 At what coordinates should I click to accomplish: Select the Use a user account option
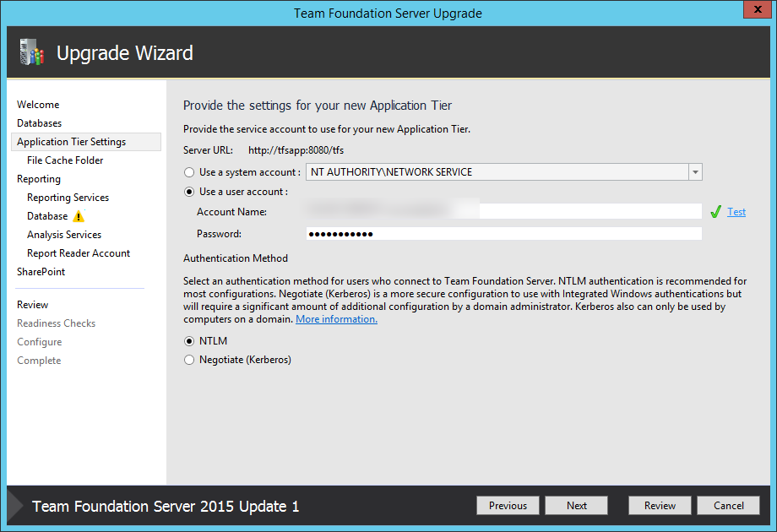click(188, 192)
